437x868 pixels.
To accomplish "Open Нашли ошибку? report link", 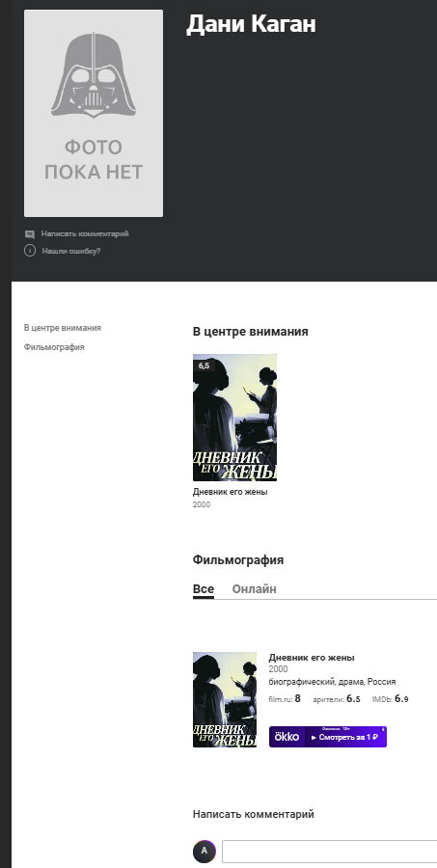I will pyautogui.click(x=71, y=251).
